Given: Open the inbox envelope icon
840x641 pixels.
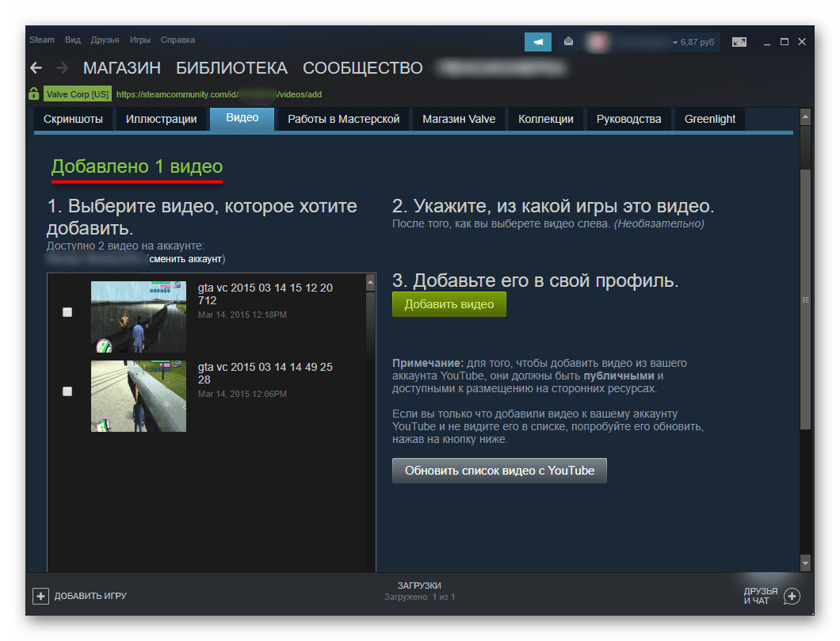Looking at the screenshot, I should click(568, 42).
